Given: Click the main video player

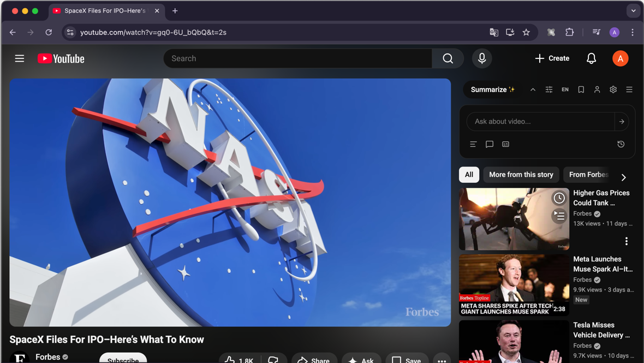Looking at the screenshot, I should [230, 203].
